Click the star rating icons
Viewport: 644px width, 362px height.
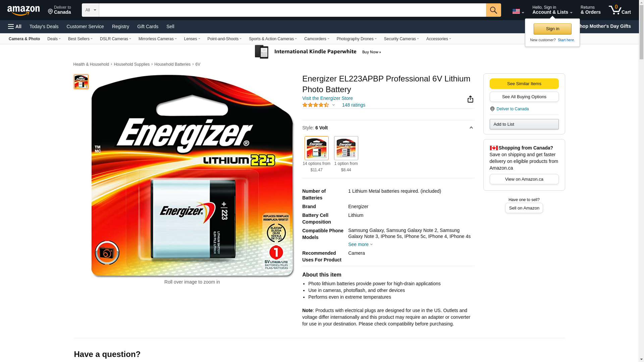tap(316, 105)
